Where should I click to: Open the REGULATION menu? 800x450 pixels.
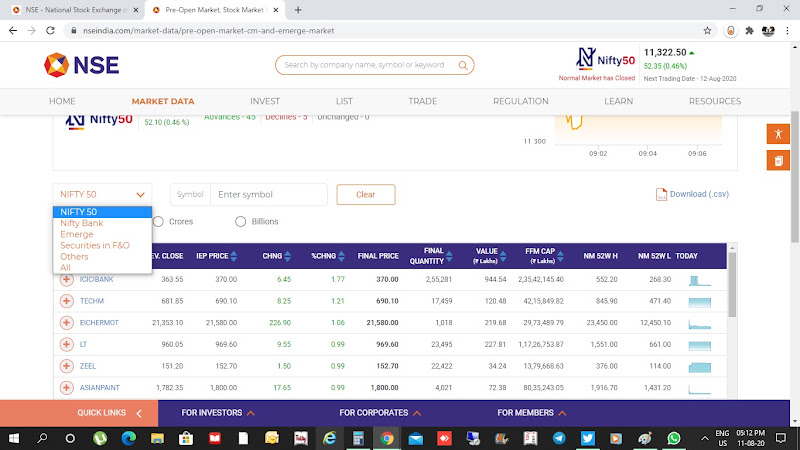[x=520, y=101]
